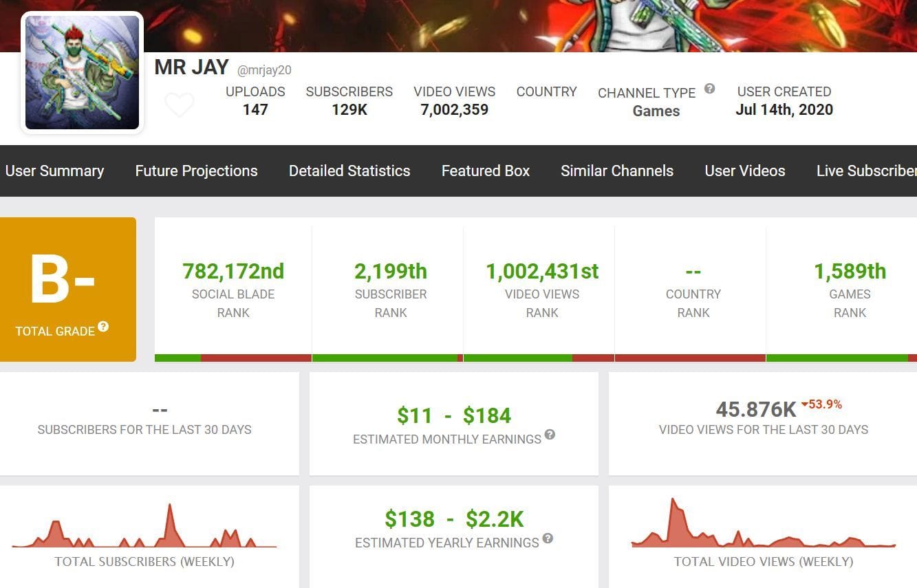The width and height of the screenshot is (917, 588).
Task: Click the Total Grade question mark icon
Action: tap(103, 329)
